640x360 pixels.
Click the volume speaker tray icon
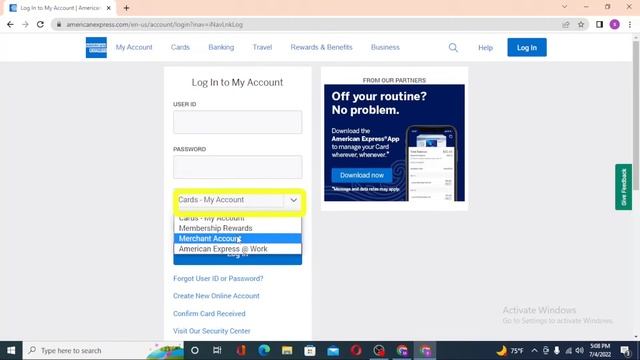579,351
